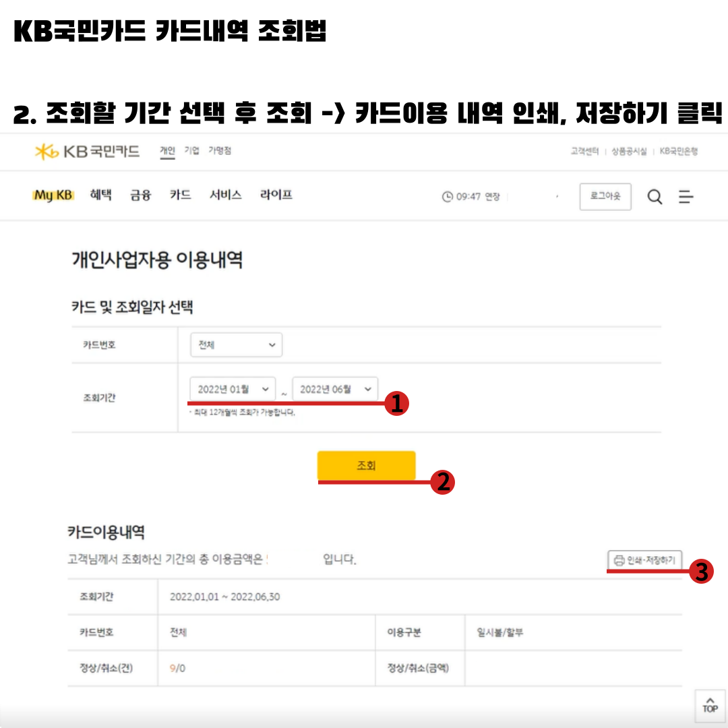728x728 pixels.
Task: Open the search magnifier icon
Action: click(x=655, y=196)
